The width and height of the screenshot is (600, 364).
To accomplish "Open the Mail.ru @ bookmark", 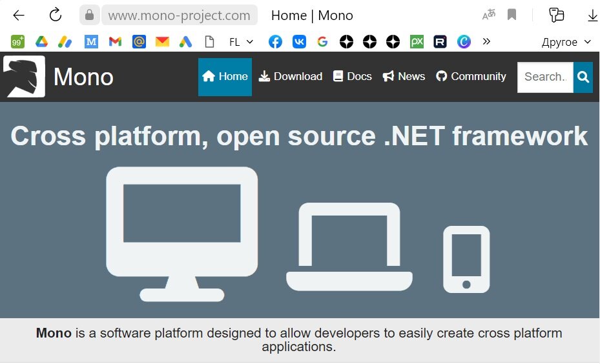I will click(x=139, y=42).
